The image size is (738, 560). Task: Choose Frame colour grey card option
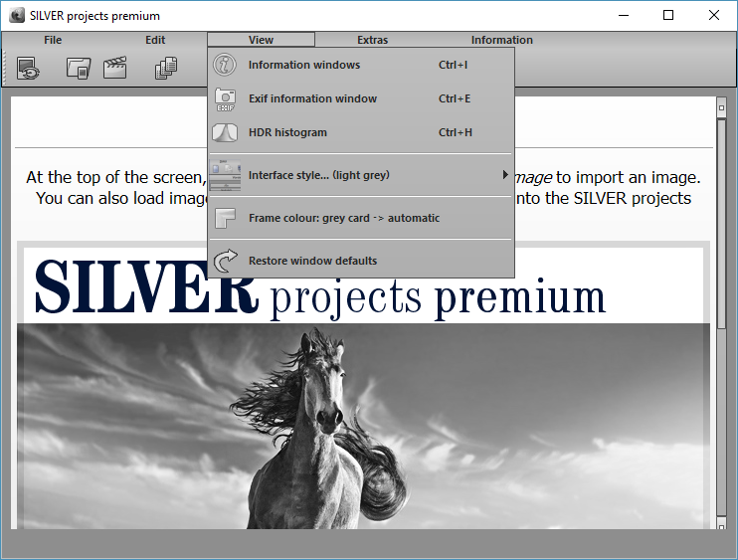point(361,219)
